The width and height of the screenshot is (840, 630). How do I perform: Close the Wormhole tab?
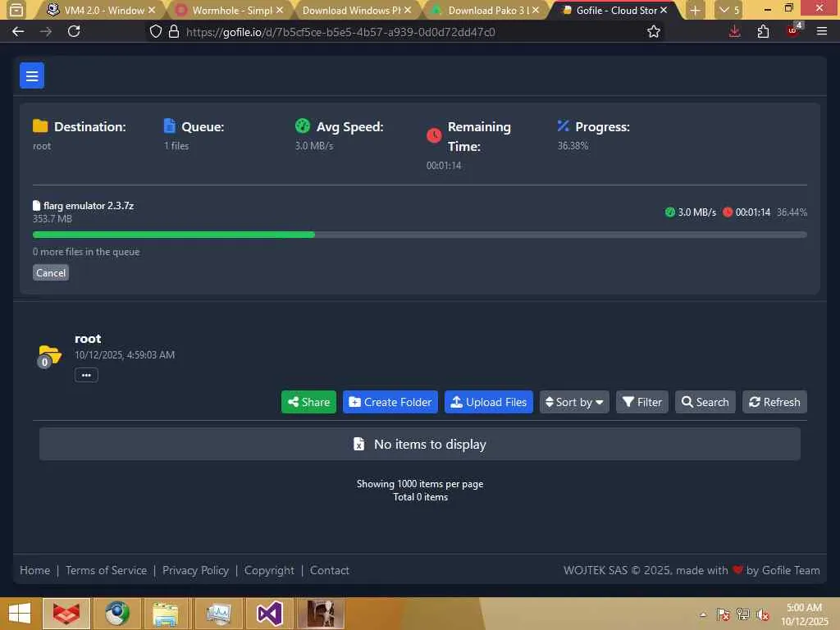tap(280, 10)
